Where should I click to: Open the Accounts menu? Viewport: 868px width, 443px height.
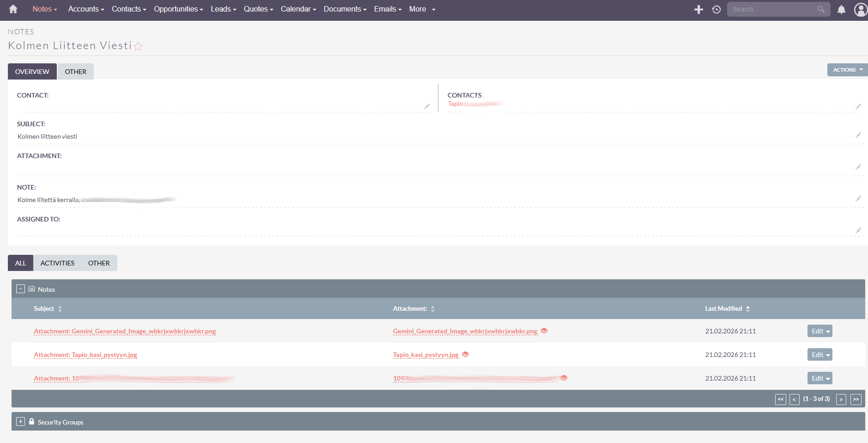click(86, 9)
